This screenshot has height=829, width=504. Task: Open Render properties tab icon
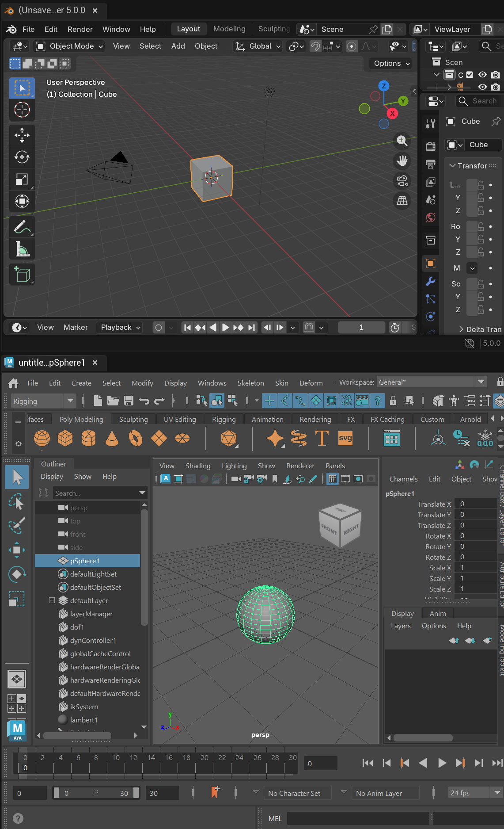[x=431, y=146]
